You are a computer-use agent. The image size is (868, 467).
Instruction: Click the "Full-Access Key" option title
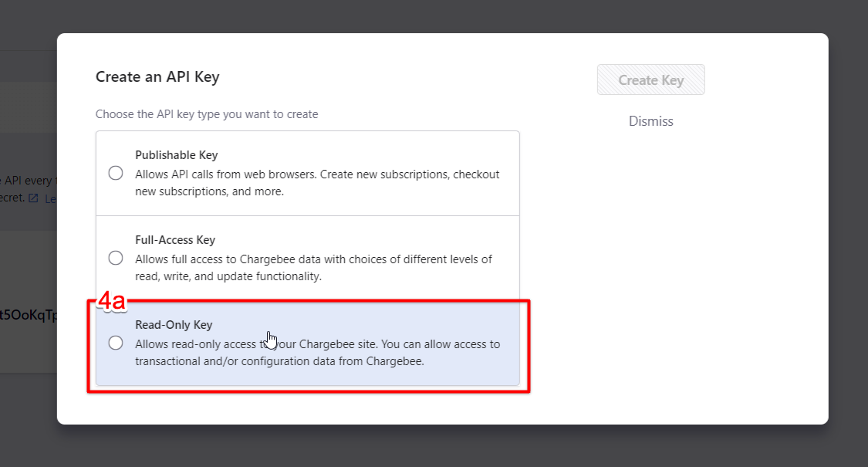175,240
